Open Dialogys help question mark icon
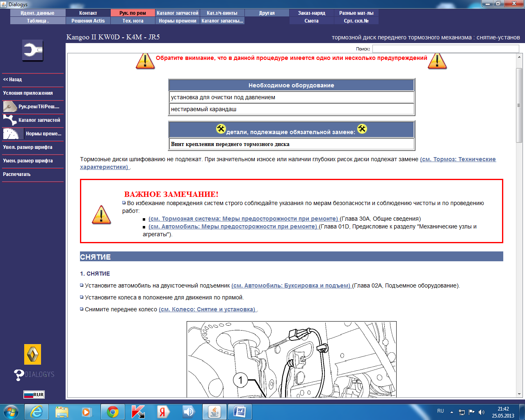This screenshot has width=525, height=420. tap(19, 375)
